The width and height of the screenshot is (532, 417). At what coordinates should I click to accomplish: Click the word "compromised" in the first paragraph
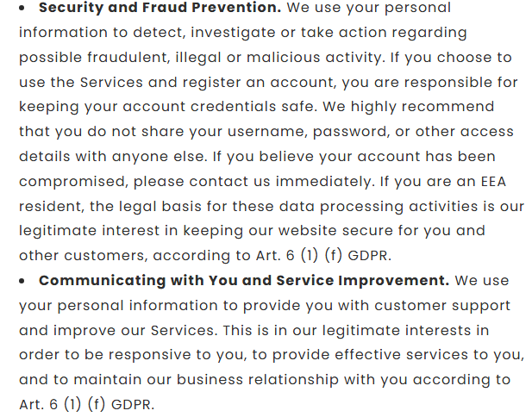click(70, 182)
